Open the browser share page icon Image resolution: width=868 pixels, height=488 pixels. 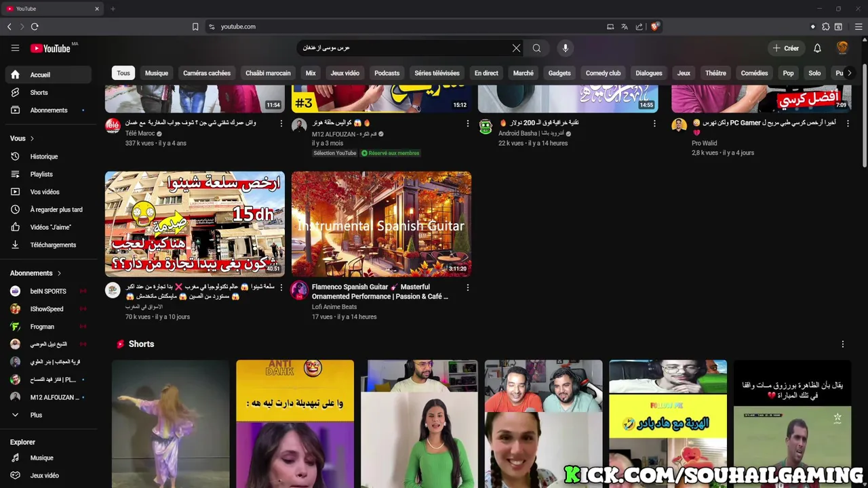639,26
